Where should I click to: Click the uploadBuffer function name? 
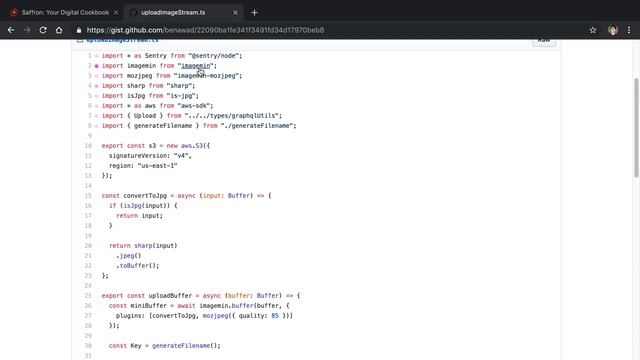(x=170, y=296)
